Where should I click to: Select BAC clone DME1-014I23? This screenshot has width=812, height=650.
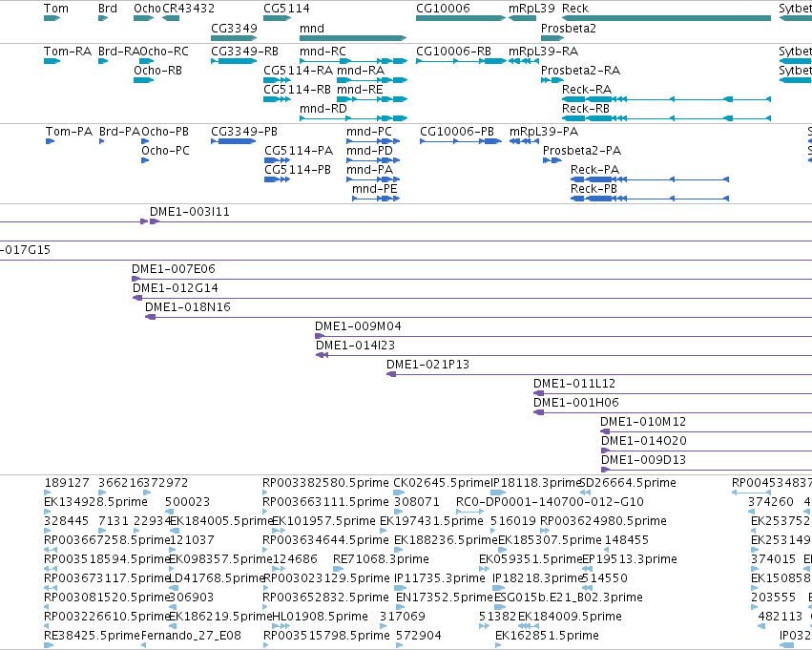pos(564,356)
